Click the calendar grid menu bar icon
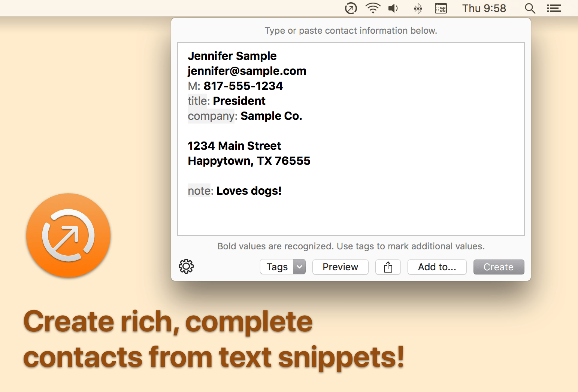 tap(441, 8)
